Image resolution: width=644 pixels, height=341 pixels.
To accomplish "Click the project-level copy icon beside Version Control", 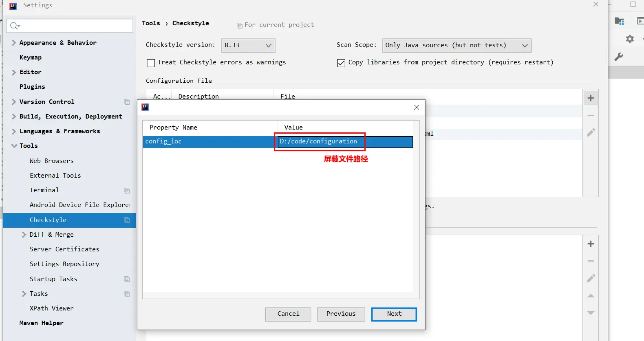I will coord(127,102).
